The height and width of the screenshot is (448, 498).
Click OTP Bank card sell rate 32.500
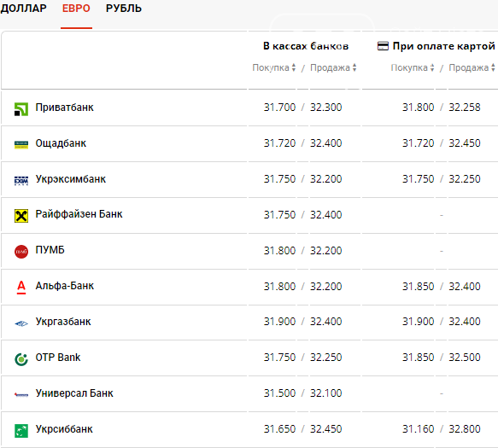coord(465,358)
